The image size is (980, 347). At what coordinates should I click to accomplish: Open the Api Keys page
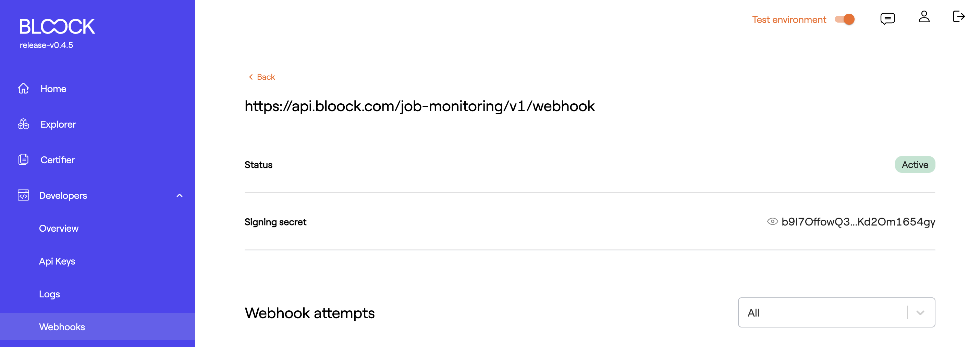tap(57, 261)
